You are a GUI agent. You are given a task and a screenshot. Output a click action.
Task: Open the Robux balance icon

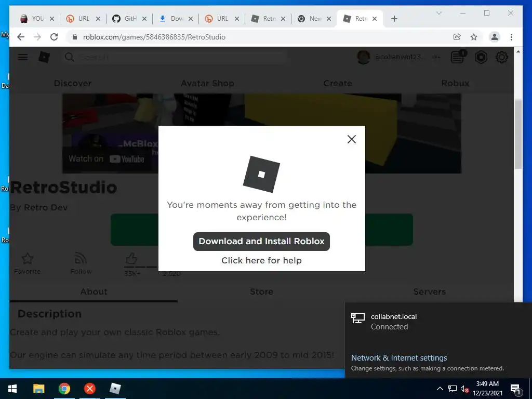pyautogui.click(x=481, y=57)
